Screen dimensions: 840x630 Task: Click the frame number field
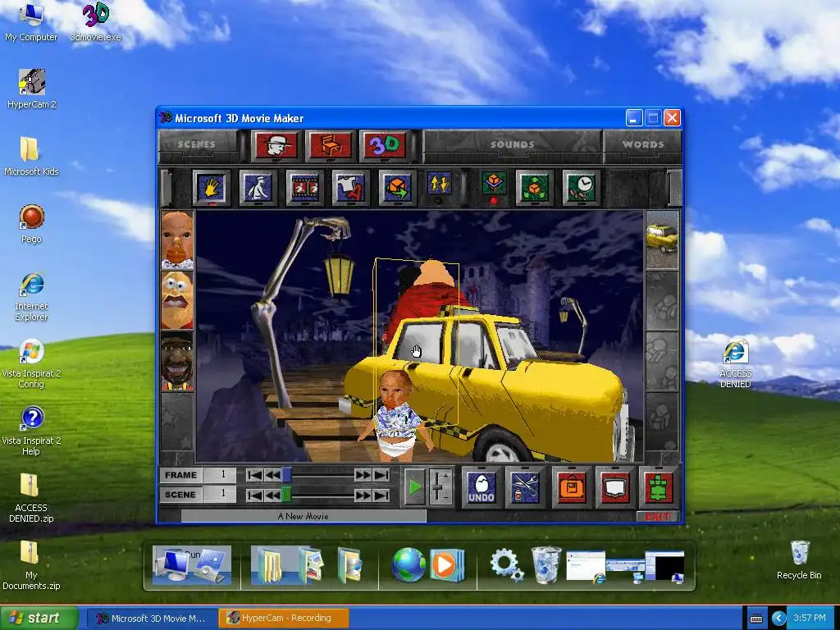coord(220,475)
